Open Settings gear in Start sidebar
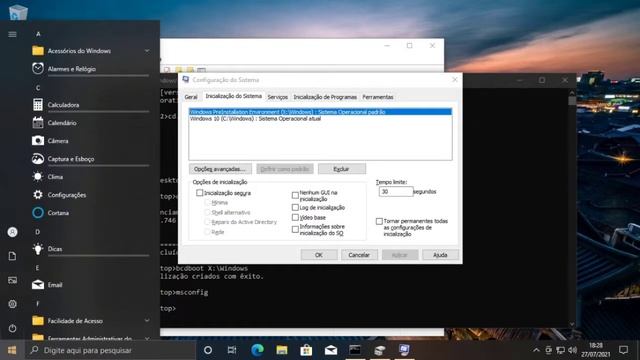Image resolution: width=640 pixels, height=360 pixels. (12, 304)
